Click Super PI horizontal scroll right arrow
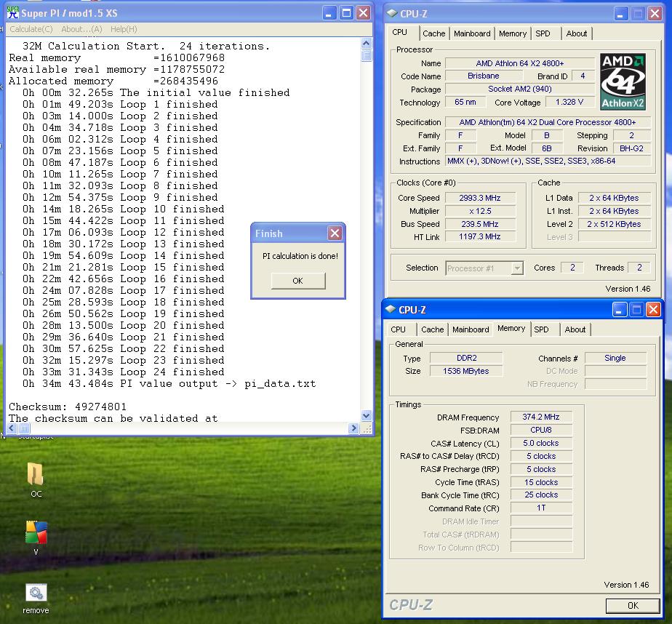The width and height of the screenshot is (672, 624). pyautogui.click(x=353, y=428)
